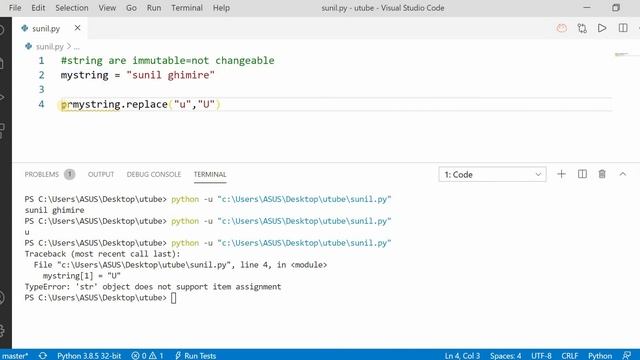The width and height of the screenshot is (640, 360).
Task: Click line number 1 in the gutter
Action: click(x=41, y=60)
